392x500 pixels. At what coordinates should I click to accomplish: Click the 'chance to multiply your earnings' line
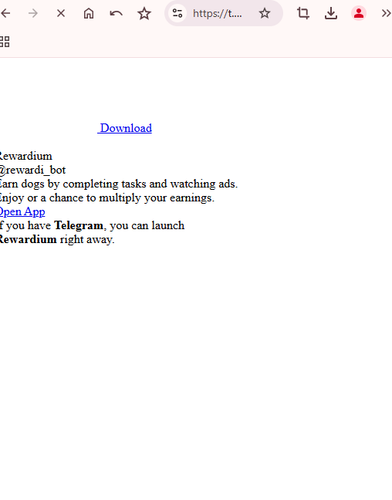coord(107,198)
